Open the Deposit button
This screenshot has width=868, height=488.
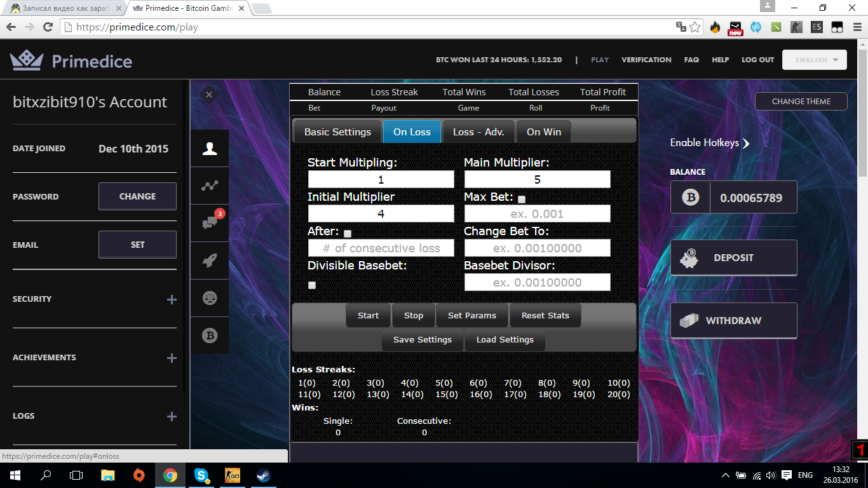734,258
